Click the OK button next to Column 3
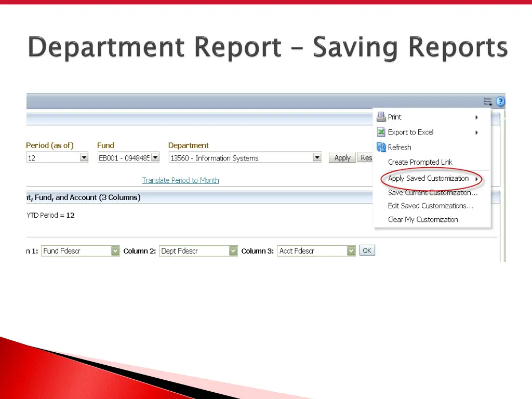532x399 pixels. (x=367, y=251)
